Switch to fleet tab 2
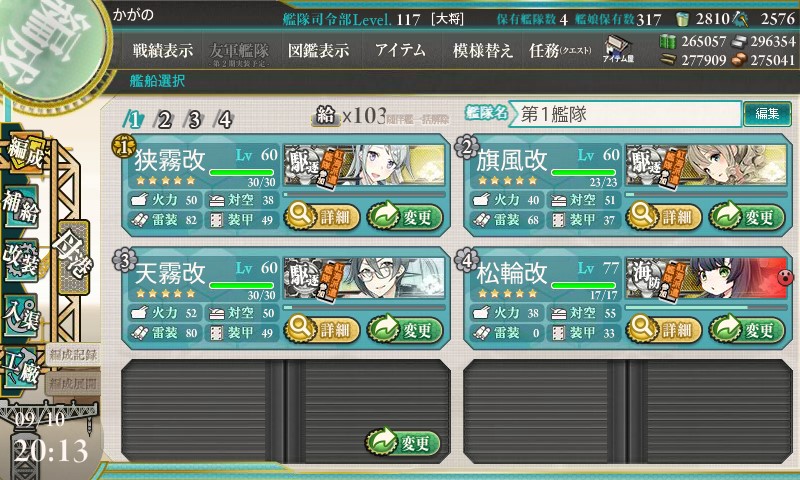The height and width of the screenshot is (480, 800). click(x=164, y=120)
